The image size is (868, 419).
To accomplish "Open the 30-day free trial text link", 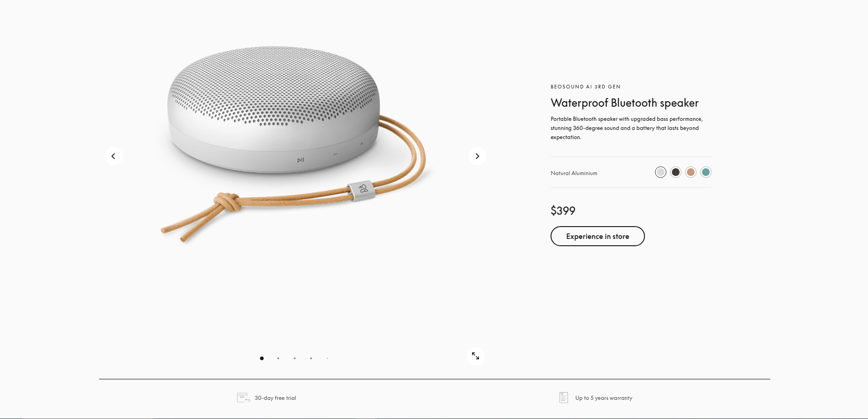I will tap(275, 398).
